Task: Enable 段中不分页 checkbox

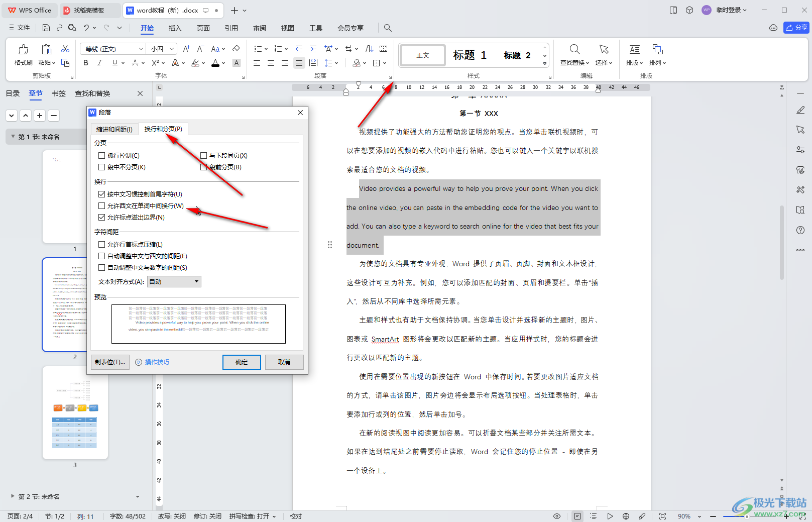Action: tap(102, 167)
